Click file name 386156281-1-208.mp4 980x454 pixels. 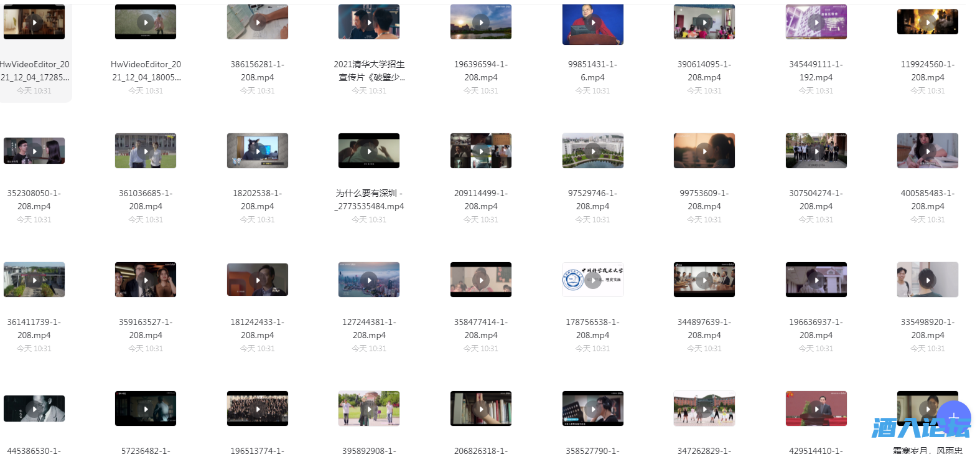(258, 70)
